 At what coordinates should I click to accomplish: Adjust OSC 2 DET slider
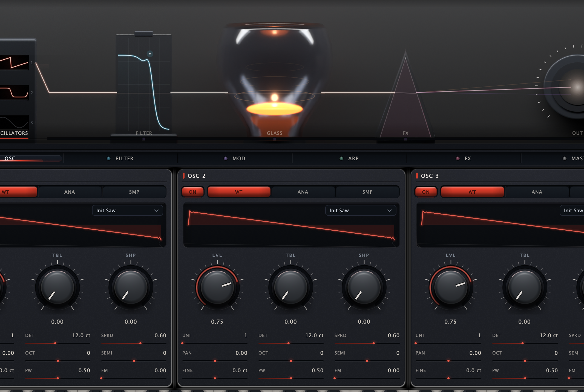pyautogui.click(x=291, y=343)
